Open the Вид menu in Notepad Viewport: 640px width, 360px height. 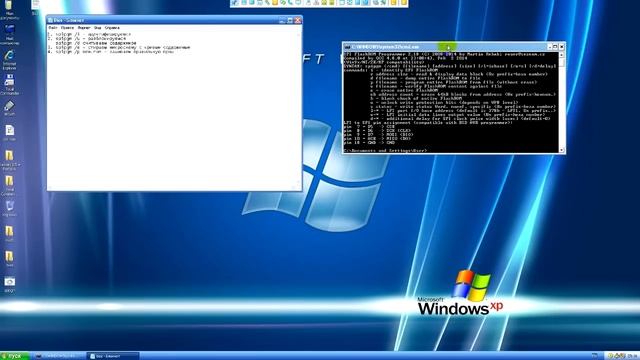pyautogui.click(x=98, y=28)
